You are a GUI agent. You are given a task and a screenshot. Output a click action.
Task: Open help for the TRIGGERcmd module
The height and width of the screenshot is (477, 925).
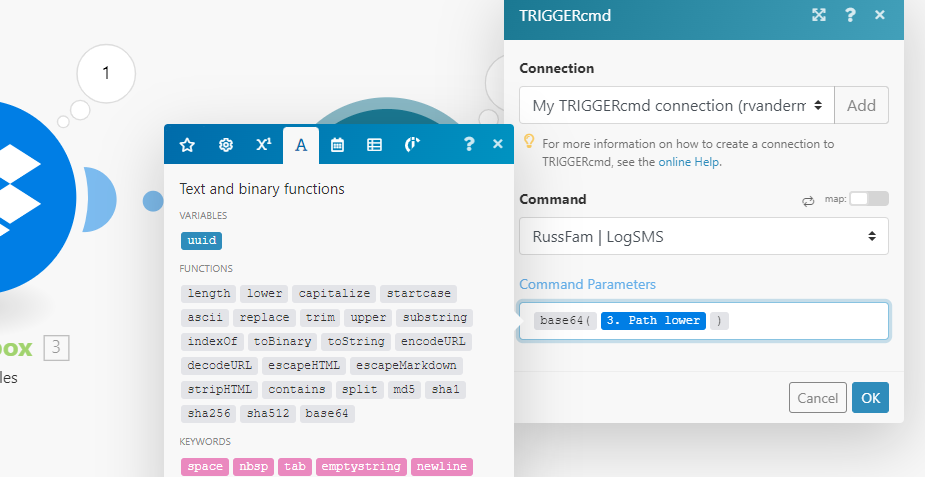(850, 15)
